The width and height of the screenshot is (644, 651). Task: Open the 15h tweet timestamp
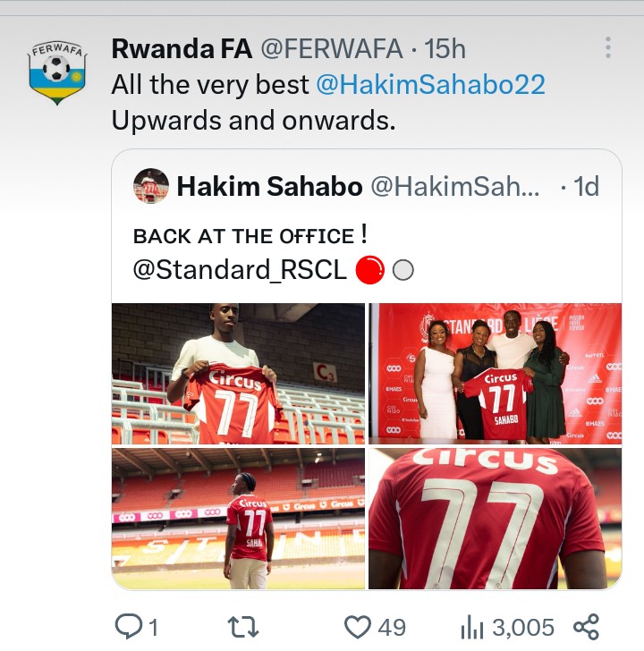click(x=445, y=49)
